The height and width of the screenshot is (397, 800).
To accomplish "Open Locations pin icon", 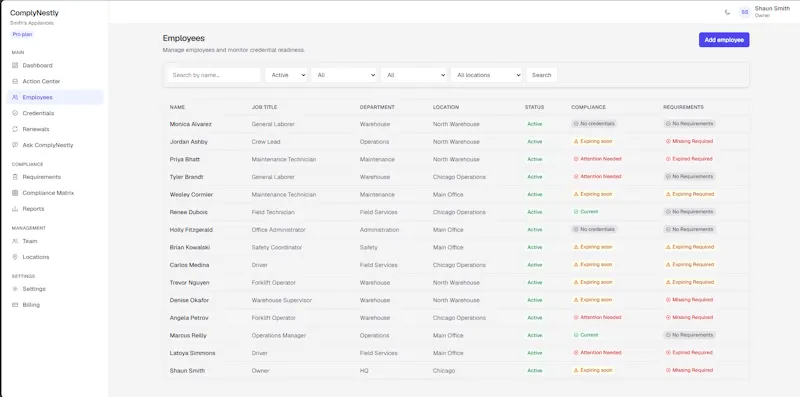I will pos(15,257).
